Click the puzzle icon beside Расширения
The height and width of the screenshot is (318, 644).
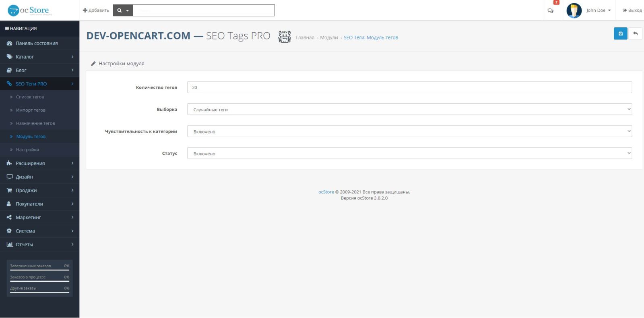click(9, 163)
